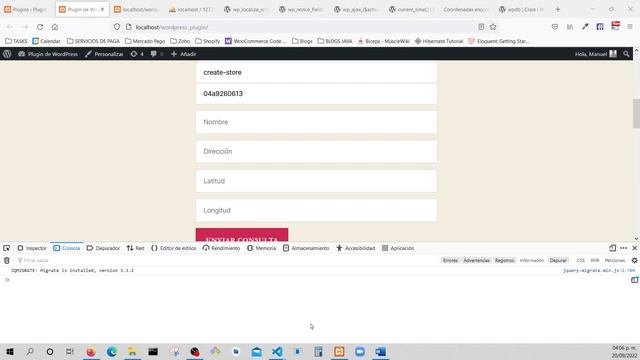Open the Hola, Manuel account menu
The width and height of the screenshot is (640, 360).
point(596,54)
